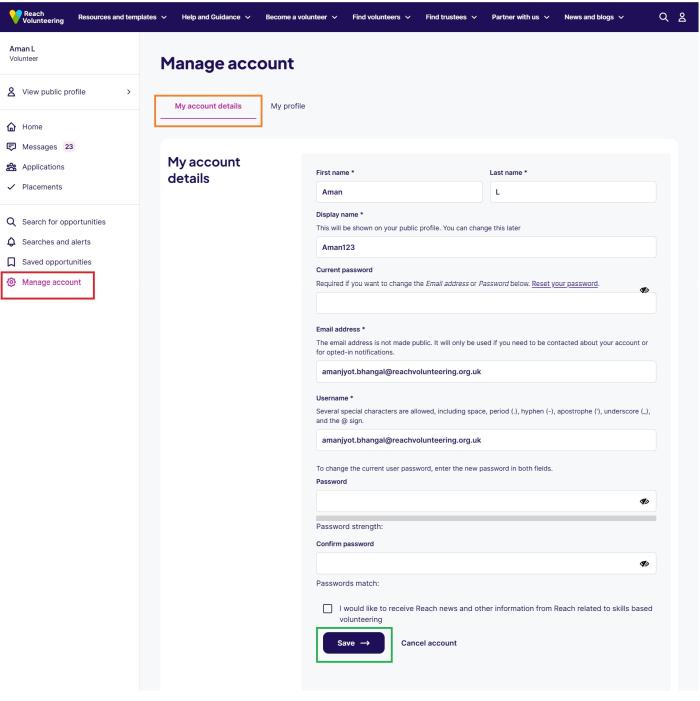Click the Cancel account link

[x=429, y=643]
